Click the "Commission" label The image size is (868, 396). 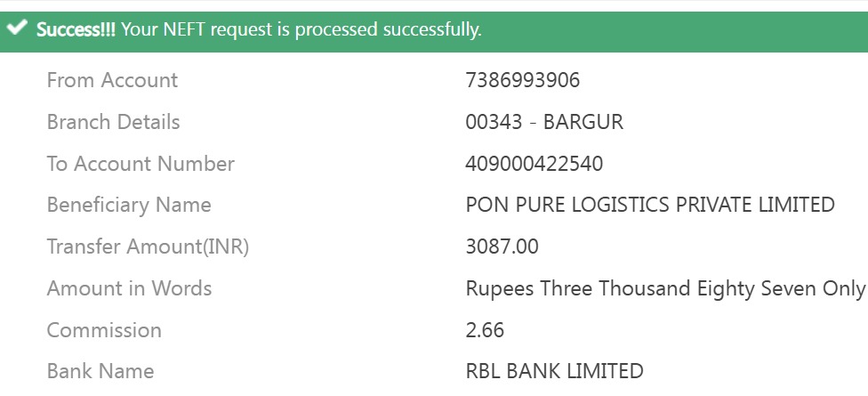104,330
